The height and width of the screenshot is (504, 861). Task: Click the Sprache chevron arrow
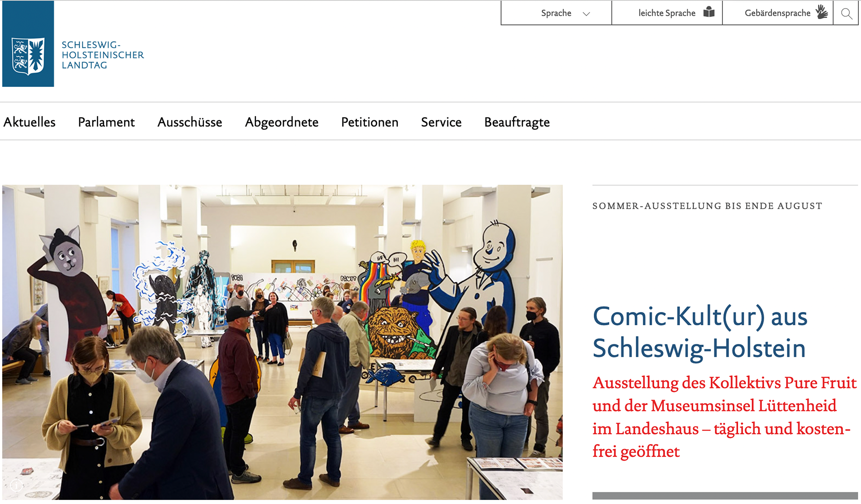(586, 14)
